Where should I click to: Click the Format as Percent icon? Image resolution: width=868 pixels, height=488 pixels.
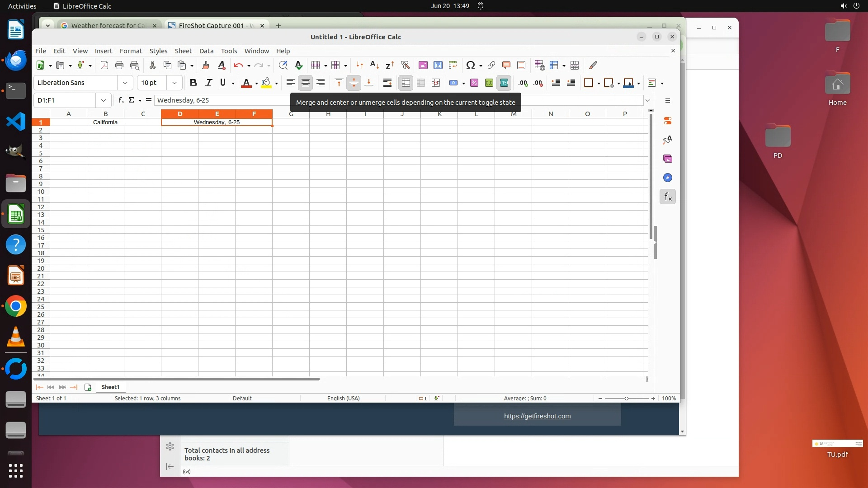tap(474, 83)
